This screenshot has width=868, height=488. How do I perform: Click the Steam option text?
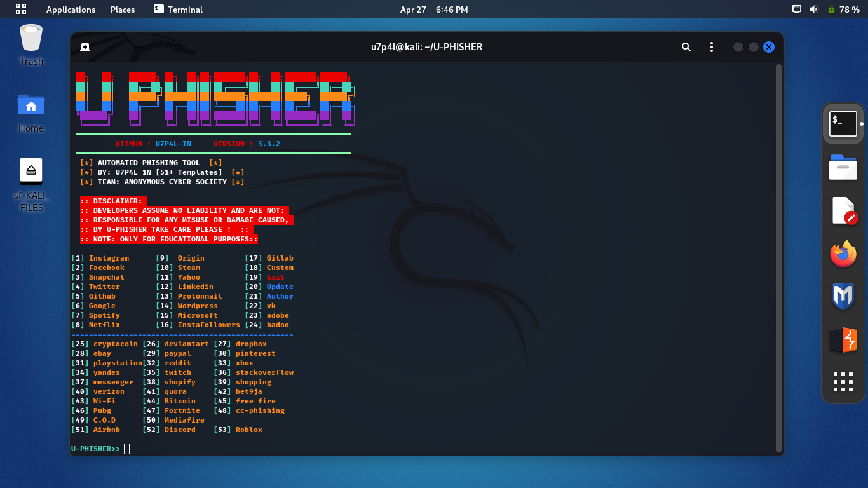tap(189, 268)
